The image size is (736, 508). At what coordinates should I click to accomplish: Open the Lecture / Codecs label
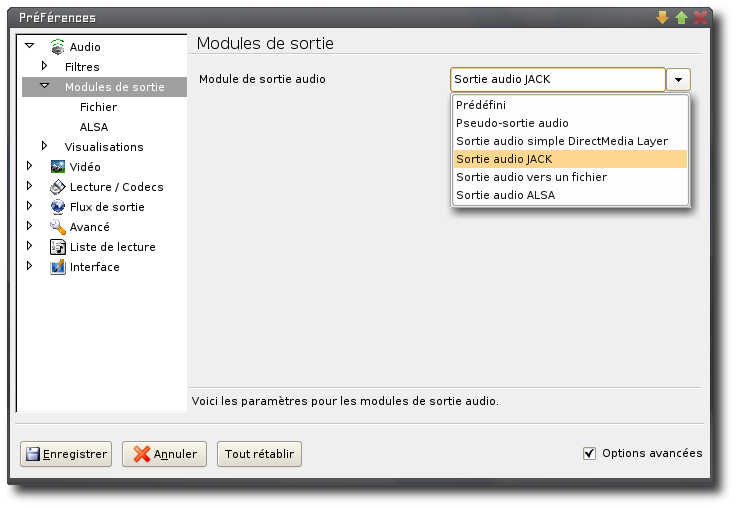pos(116,187)
